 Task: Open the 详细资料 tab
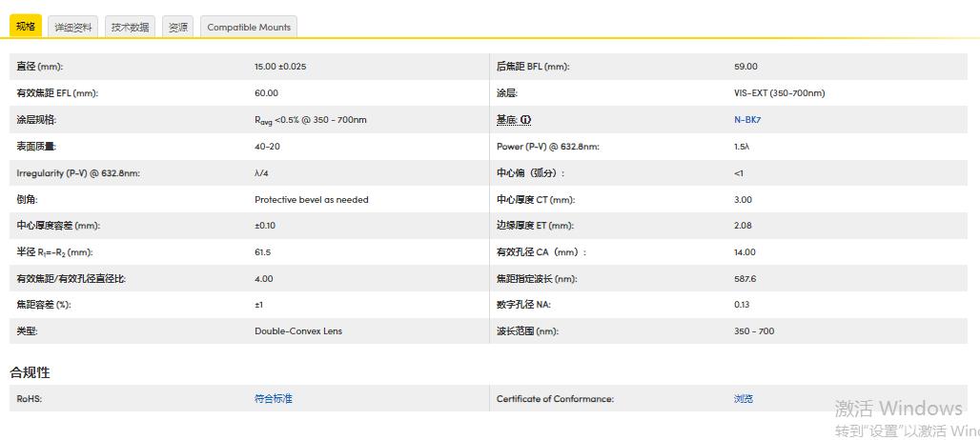[73, 28]
